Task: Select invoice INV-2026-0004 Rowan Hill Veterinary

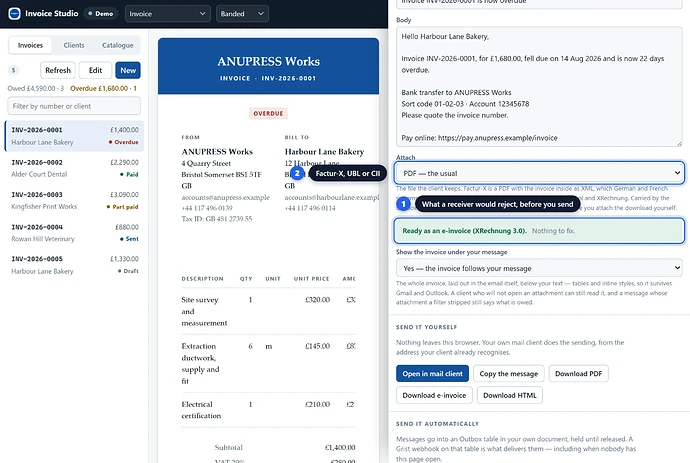Action: (x=74, y=233)
